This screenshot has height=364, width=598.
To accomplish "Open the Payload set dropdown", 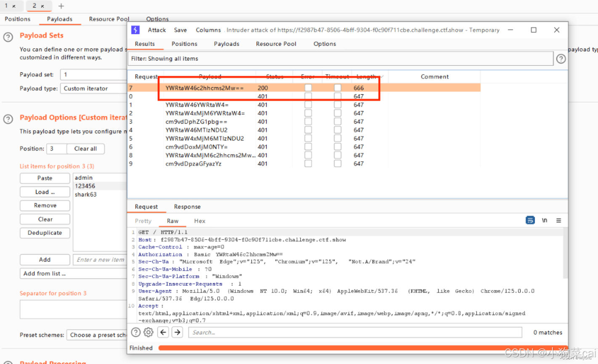I will [93, 74].
